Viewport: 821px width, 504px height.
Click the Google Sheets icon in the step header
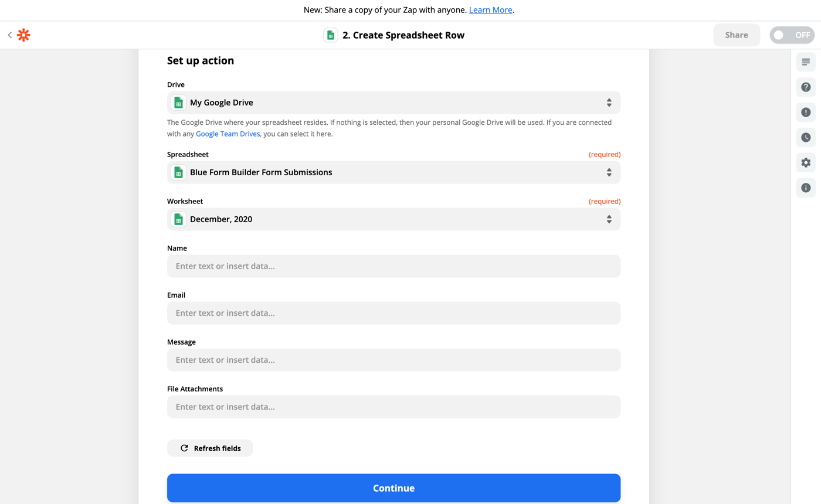coord(330,35)
